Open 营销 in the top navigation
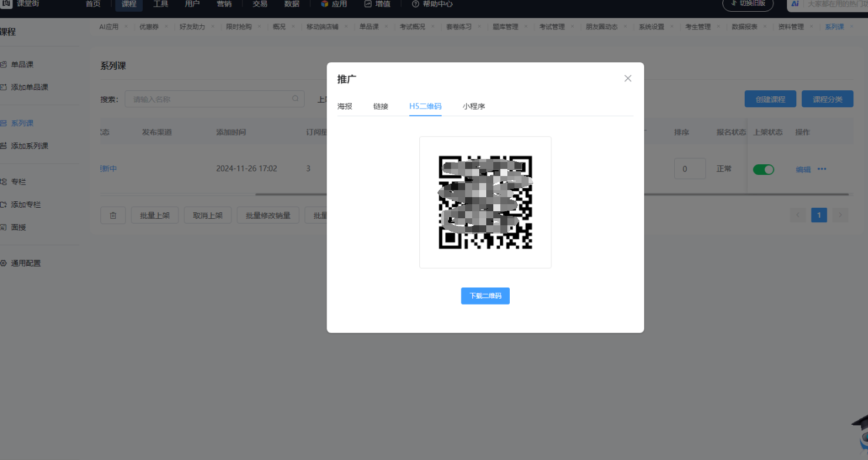This screenshot has height=460, width=868. tap(224, 4)
